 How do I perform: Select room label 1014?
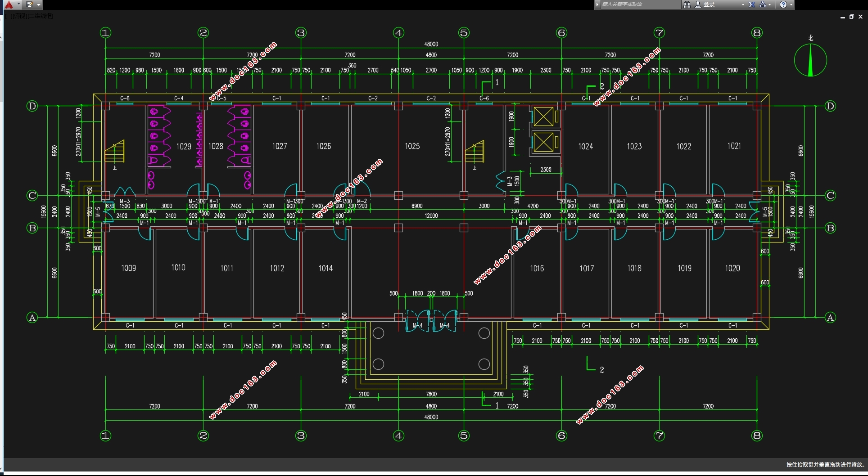325,269
